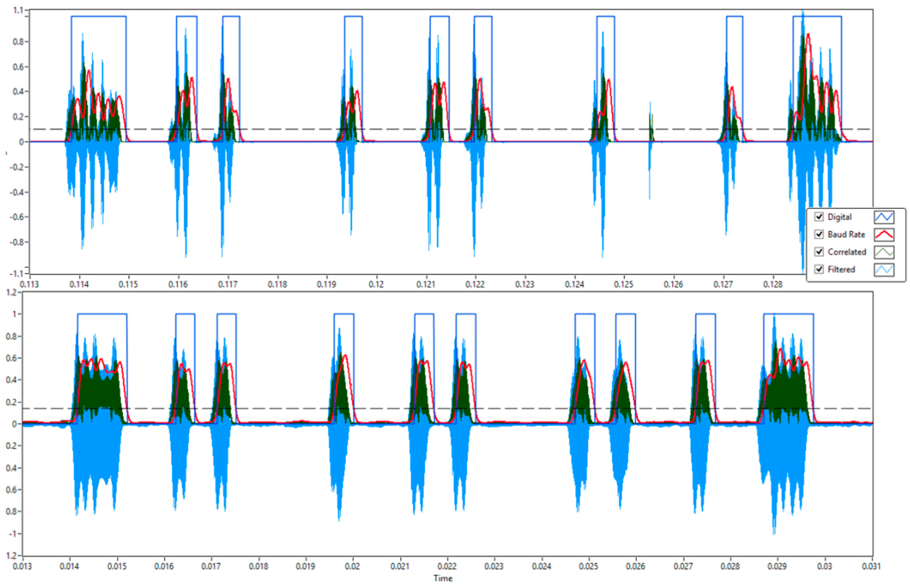The image size is (910, 588).
Task: Click the 1.1 maximum on upper y-axis
Action: coord(18,10)
